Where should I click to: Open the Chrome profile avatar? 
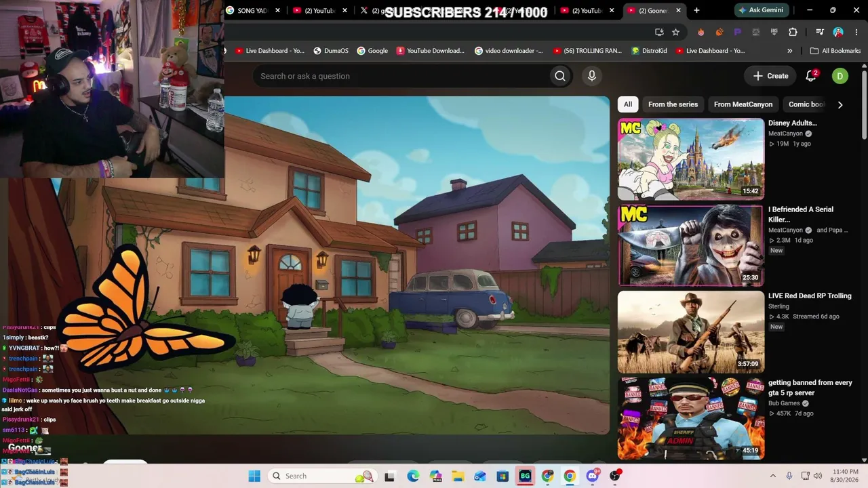coord(838,32)
